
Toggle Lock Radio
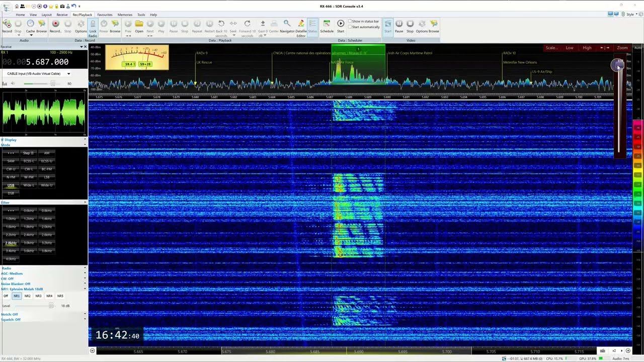tap(93, 28)
